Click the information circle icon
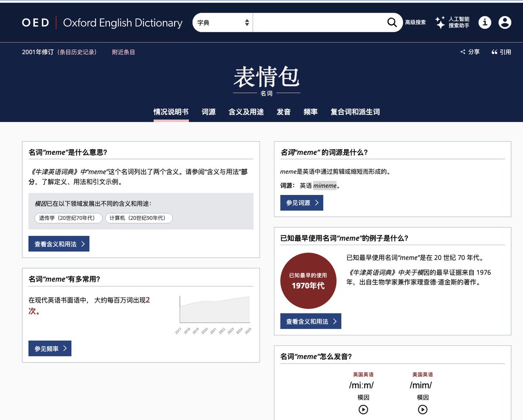 point(485,22)
